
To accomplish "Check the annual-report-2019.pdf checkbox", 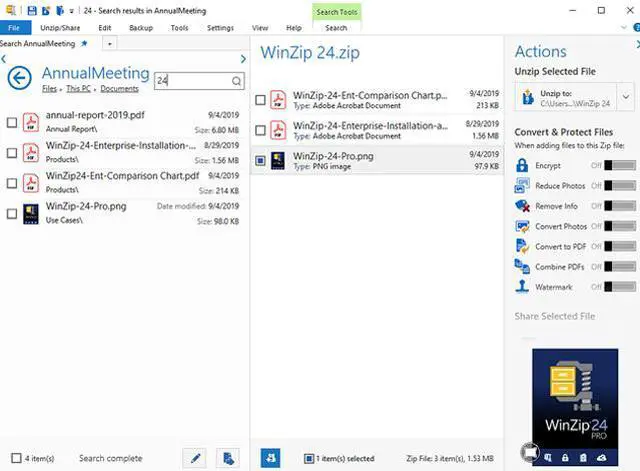I will point(12,122).
